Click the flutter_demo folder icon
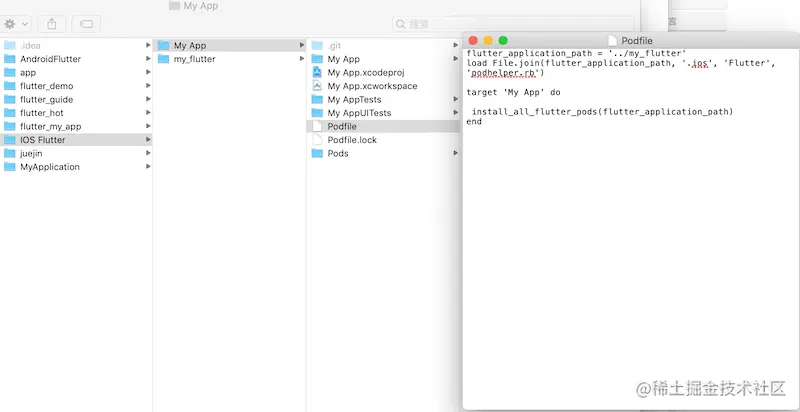 point(10,86)
